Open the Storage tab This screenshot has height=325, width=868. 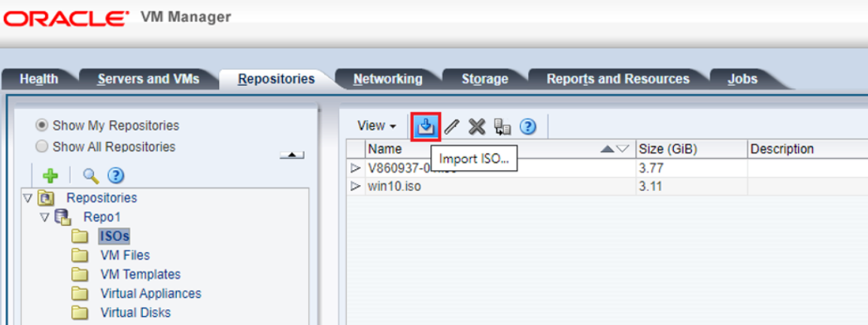(x=485, y=79)
